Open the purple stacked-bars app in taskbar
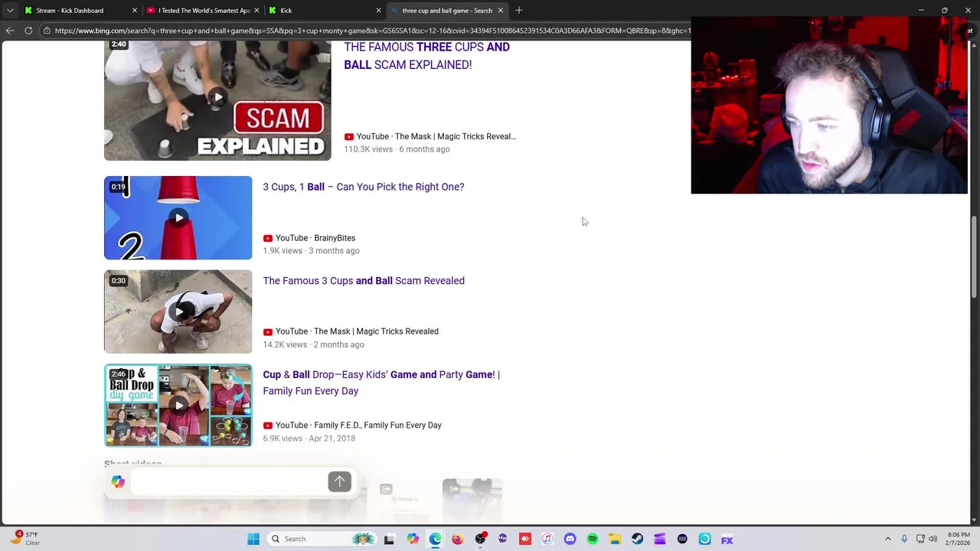Screen dimensions: 980x551 (x=660, y=539)
